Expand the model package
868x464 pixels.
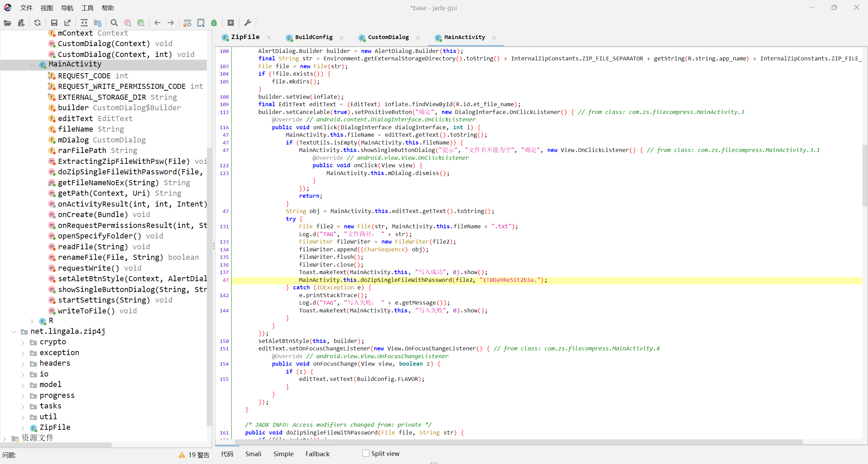(23, 385)
